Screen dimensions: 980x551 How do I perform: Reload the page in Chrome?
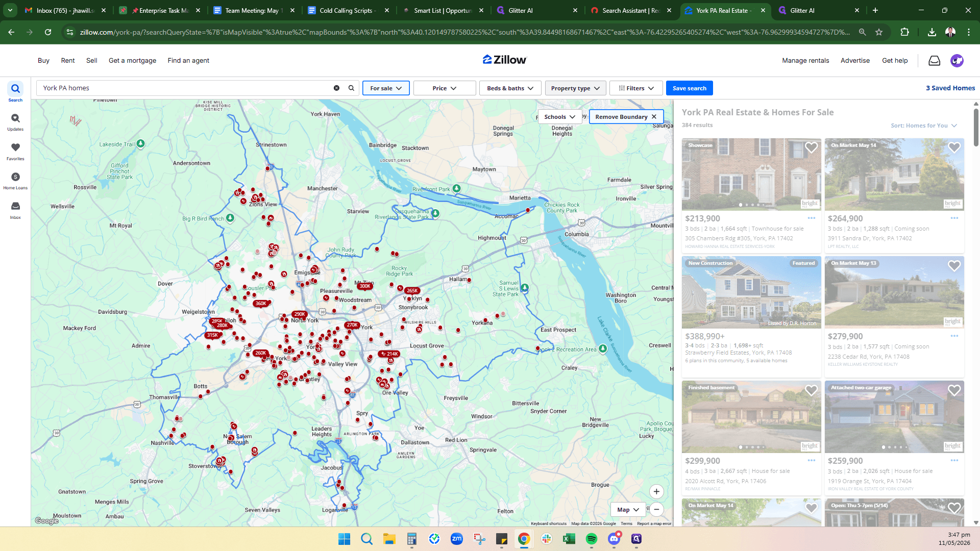coord(48,32)
